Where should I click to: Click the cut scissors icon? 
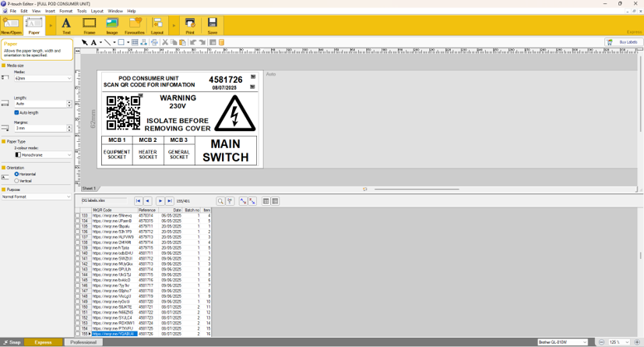coord(164,42)
